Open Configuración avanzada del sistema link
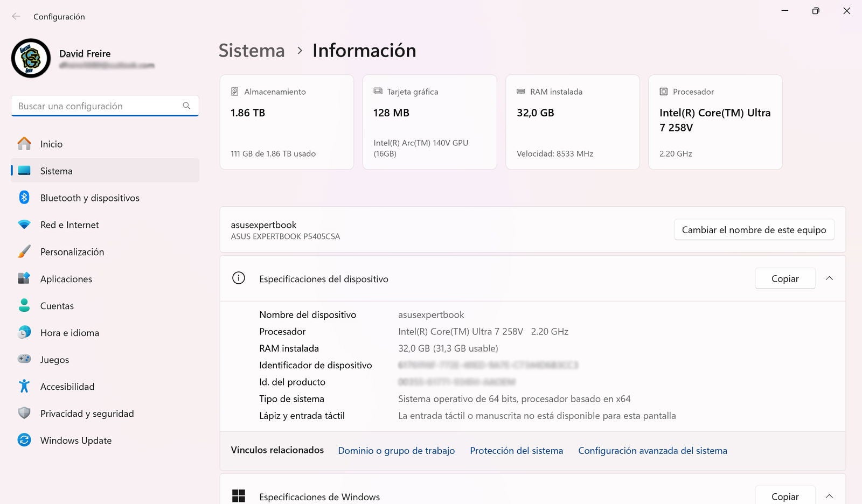Image resolution: width=862 pixels, height=504 pixels. [x=652, y=451]
